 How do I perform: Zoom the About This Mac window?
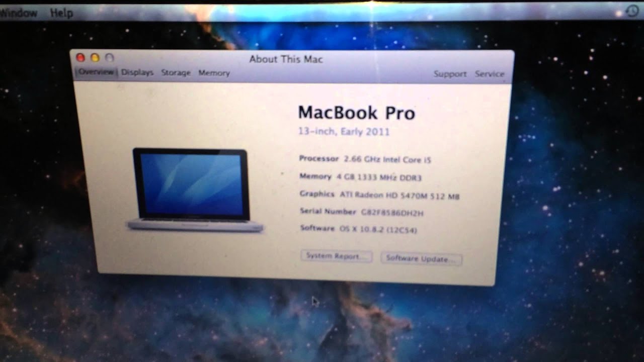[109, 58]
